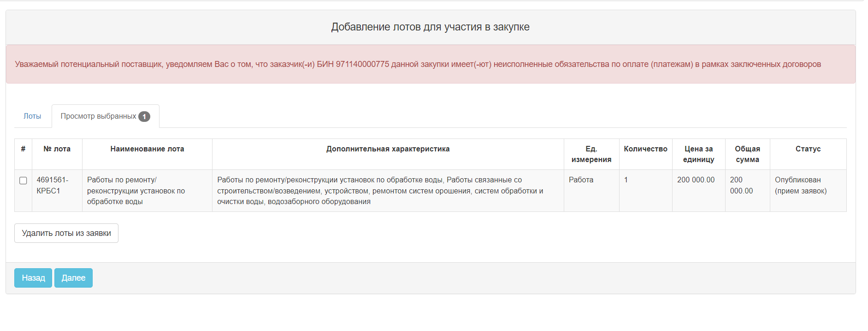
Task: Go back with the Назад button
Action: point(33,278)
